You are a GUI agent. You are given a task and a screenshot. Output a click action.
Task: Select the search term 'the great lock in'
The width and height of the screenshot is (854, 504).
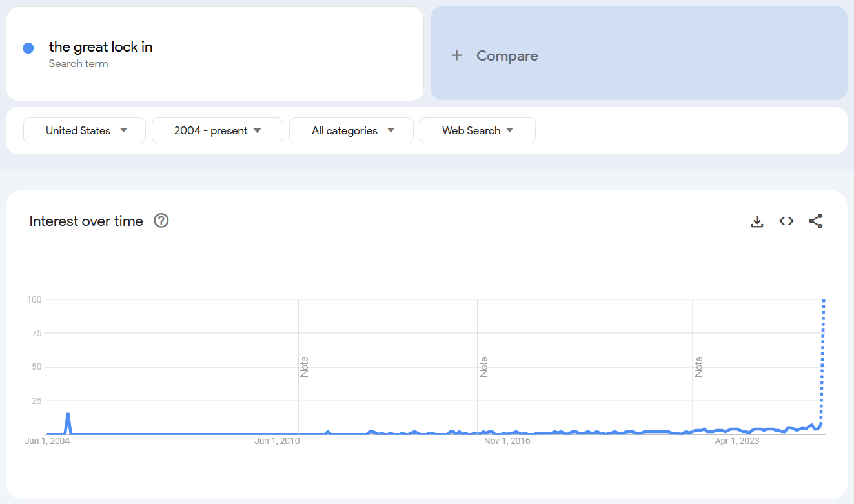pos(101,47)
